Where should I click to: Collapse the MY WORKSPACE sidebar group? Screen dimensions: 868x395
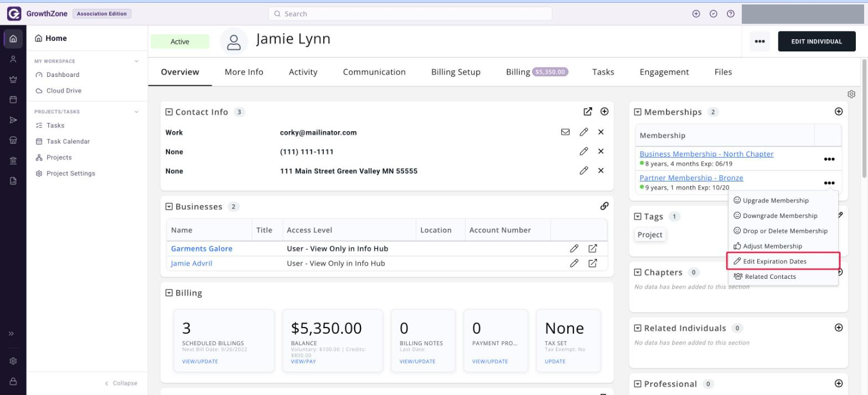tap(137, 61)
